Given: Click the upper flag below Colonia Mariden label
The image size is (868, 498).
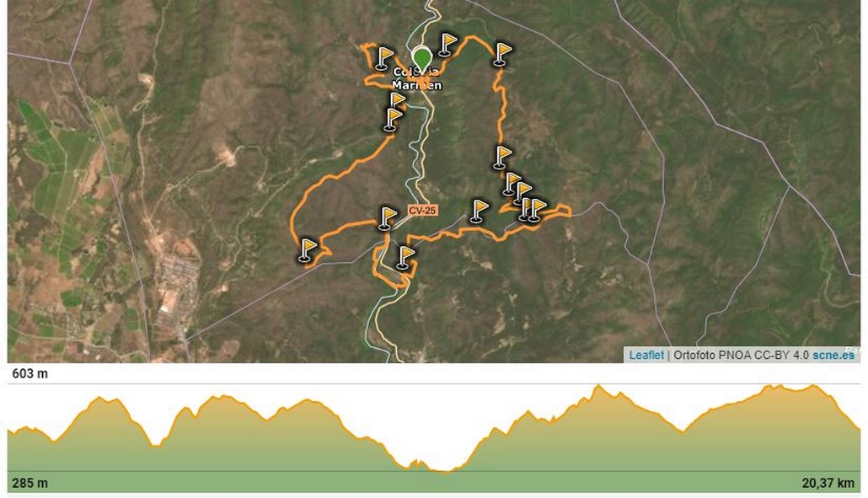Looking at the screenshot, I should 398,99.
